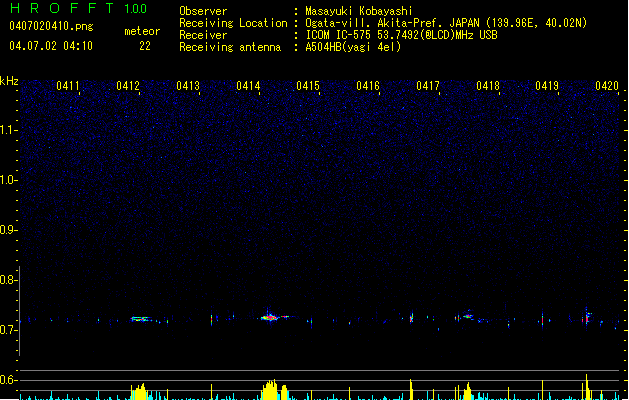Viewport: 629px width, 400px height.
Task: Click the 0415 time marker
Action: tap(308, 86)
